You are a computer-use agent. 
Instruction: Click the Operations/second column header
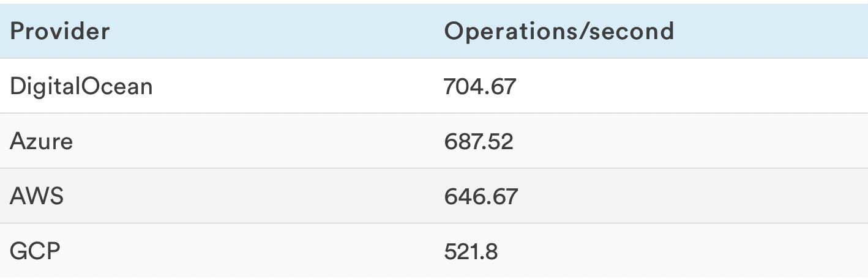(x=558, y=31)
